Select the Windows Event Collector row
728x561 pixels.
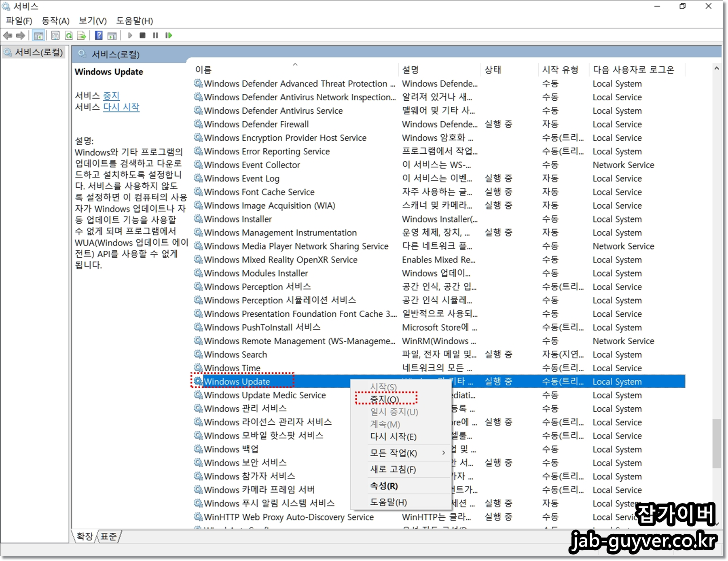click(439, 165)
